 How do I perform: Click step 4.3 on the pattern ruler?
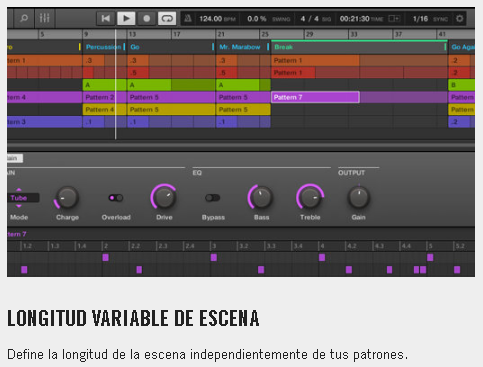[x=379, y=246]
